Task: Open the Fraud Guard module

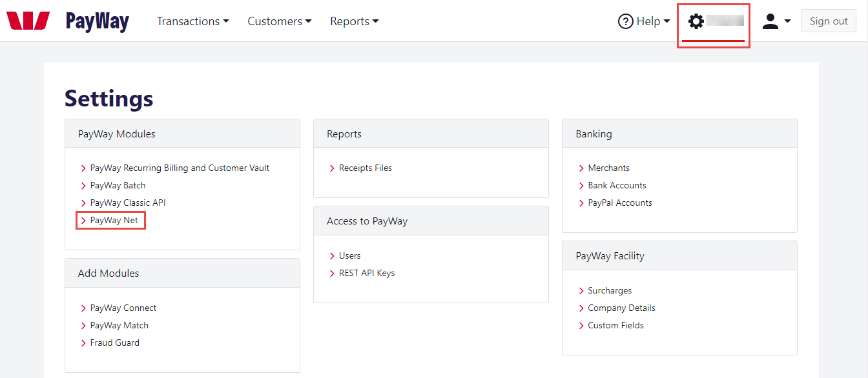Action: click(114, 343)
